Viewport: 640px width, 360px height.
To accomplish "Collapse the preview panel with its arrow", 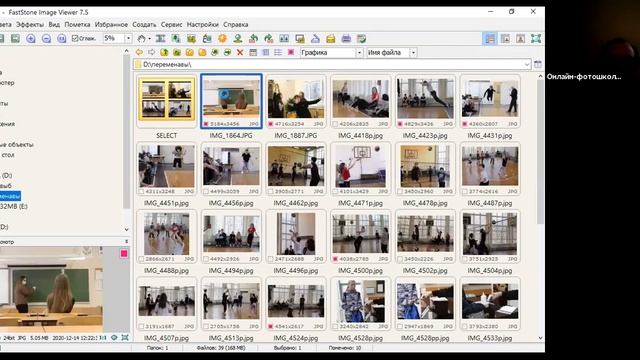I will pyautogui.click(x=127, y=242).
